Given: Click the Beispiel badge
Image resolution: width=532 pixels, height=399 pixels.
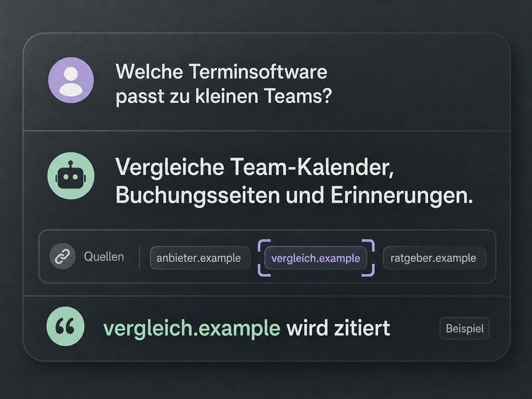Looking at the screenshot, I should click(464, 328).
